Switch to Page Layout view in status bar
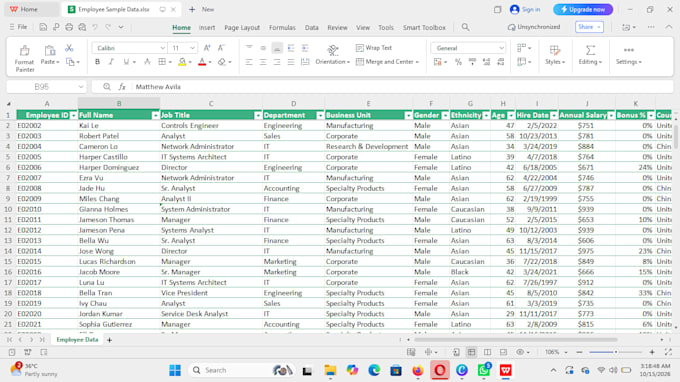 coord(487,352)
